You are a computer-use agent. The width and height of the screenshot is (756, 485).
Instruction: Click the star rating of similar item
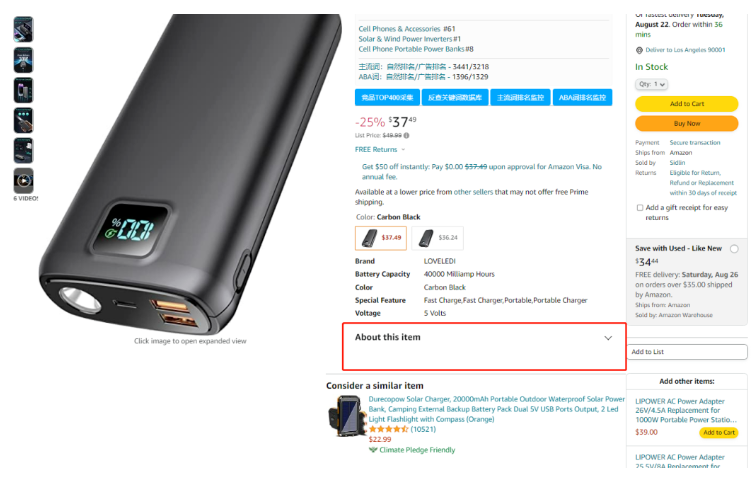389,429
